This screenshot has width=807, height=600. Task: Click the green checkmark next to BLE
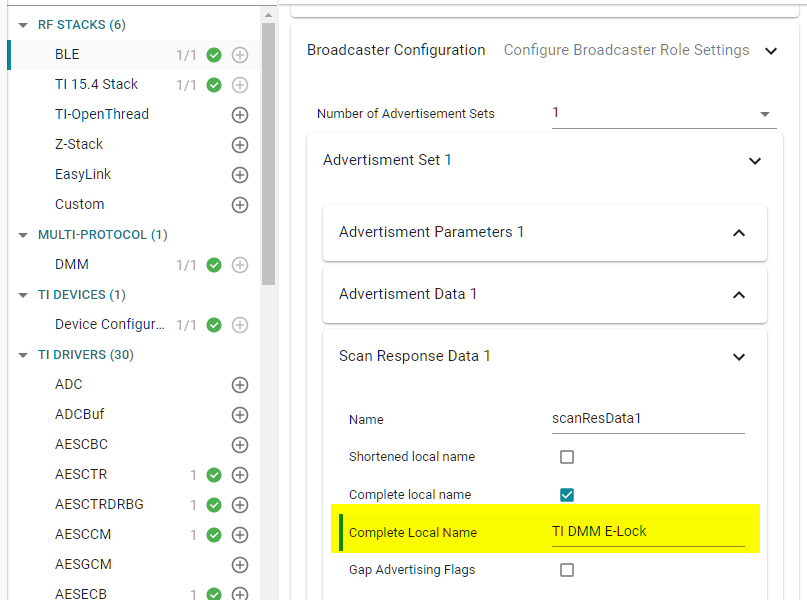213,55
